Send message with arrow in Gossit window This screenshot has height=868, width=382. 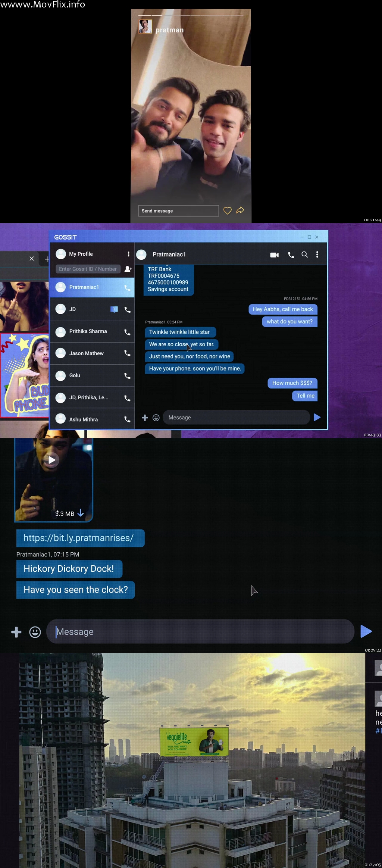click(317, 417)
